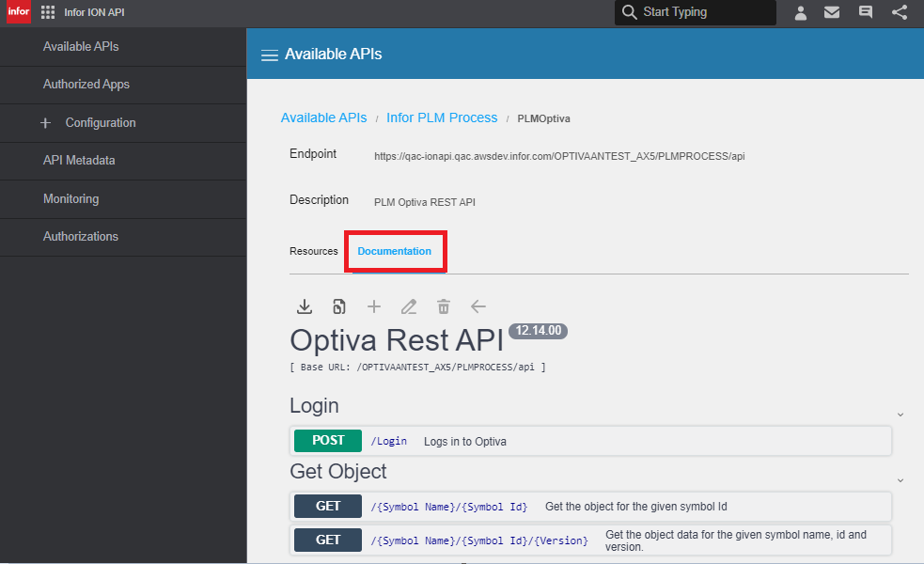Follow the Infor PLM Process breadcrumb link
Screen dimensions: 924x564
click(x=442, y=117)
